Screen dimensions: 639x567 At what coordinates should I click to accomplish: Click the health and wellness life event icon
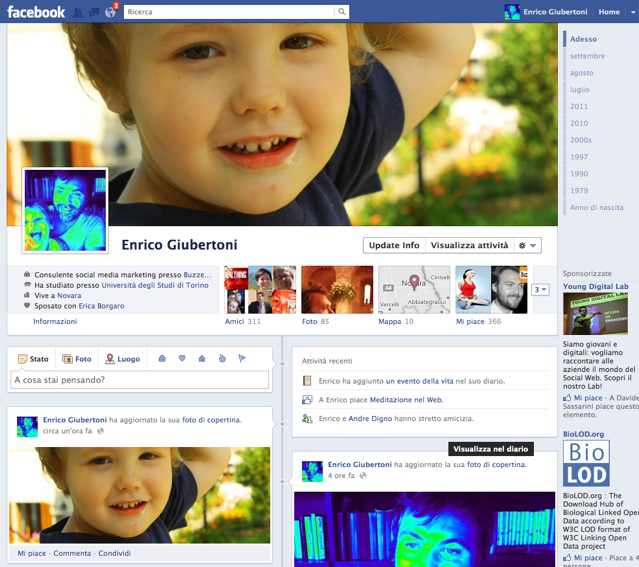click(222, 358)
